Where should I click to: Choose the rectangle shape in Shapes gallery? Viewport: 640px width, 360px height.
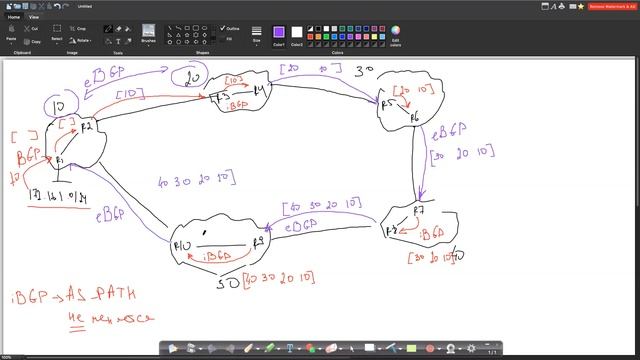tap(187, 28)
